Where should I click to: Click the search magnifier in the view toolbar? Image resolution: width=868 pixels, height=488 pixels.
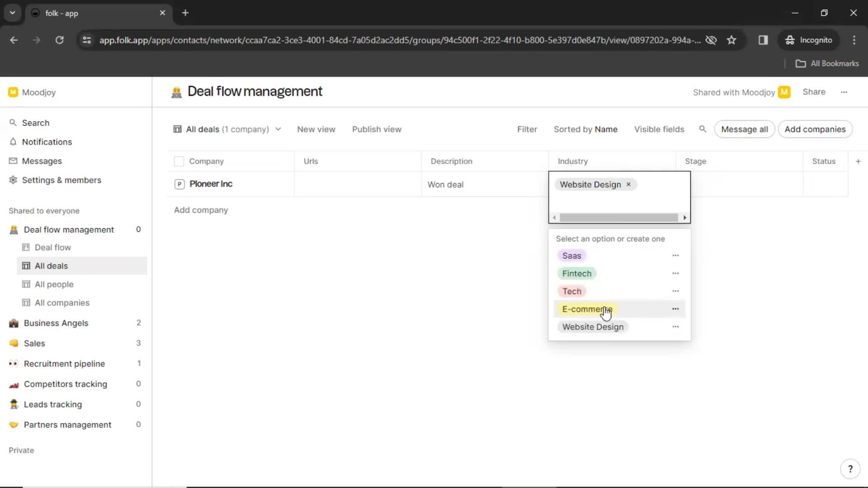(x=703, y=129)
